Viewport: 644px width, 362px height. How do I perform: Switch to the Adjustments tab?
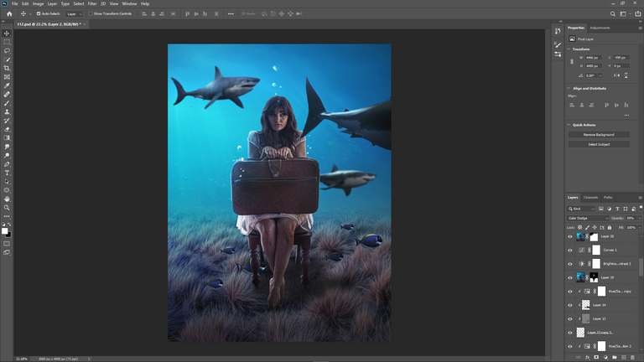(600, 28)
